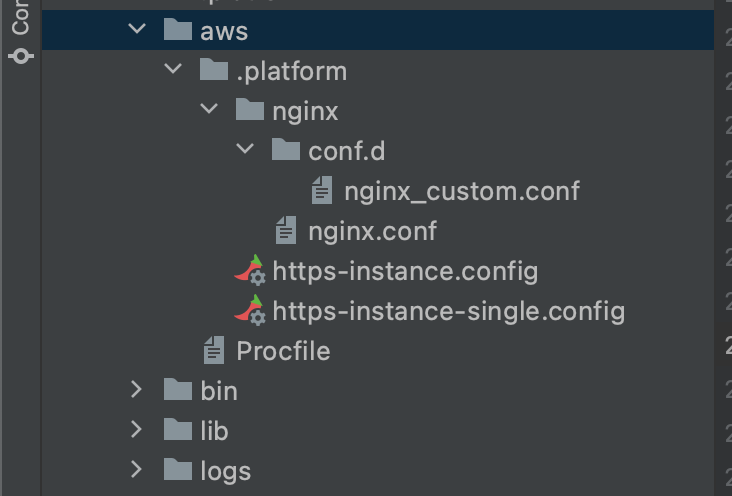Click the Procfile file icon

point(214,351)
